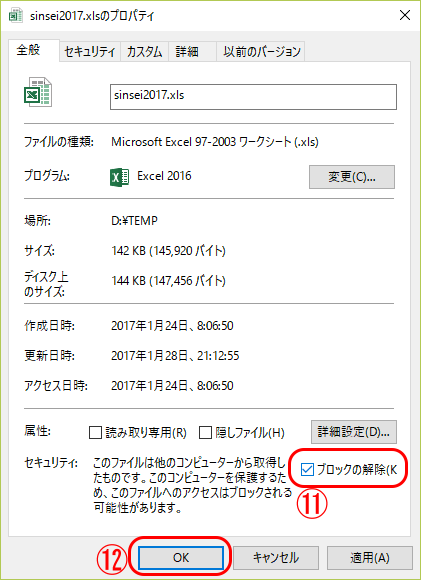Click the アクセス日時: label
The height and width of the screenshot is (580, 421).
pos(56,386)
